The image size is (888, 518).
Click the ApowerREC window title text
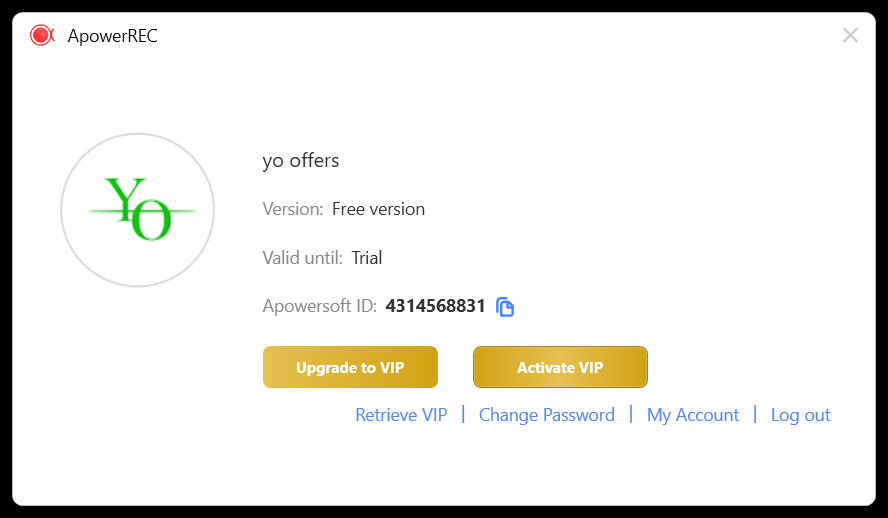tap(113, 36)
